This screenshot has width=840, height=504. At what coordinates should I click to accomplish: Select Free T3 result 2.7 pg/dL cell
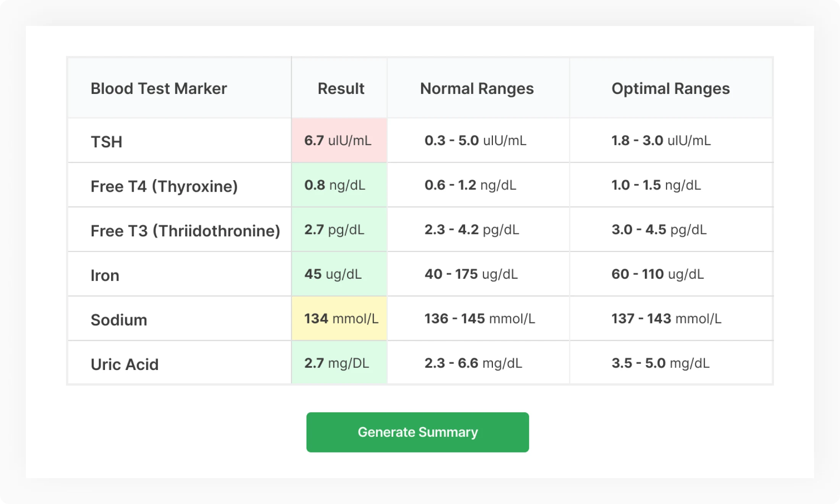pyautogui.click(x=339, y=229)
